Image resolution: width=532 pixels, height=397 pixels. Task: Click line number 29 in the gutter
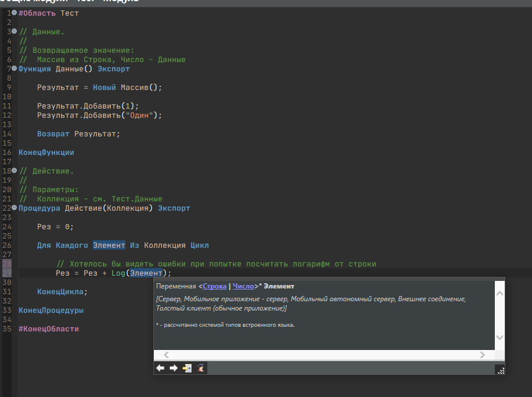click(x=7, y=273)
